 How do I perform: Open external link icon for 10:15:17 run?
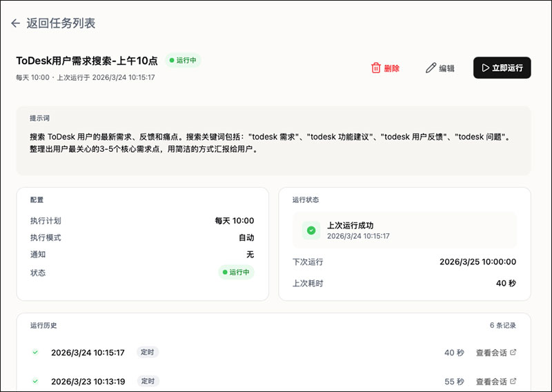click(x=513, y=353)
